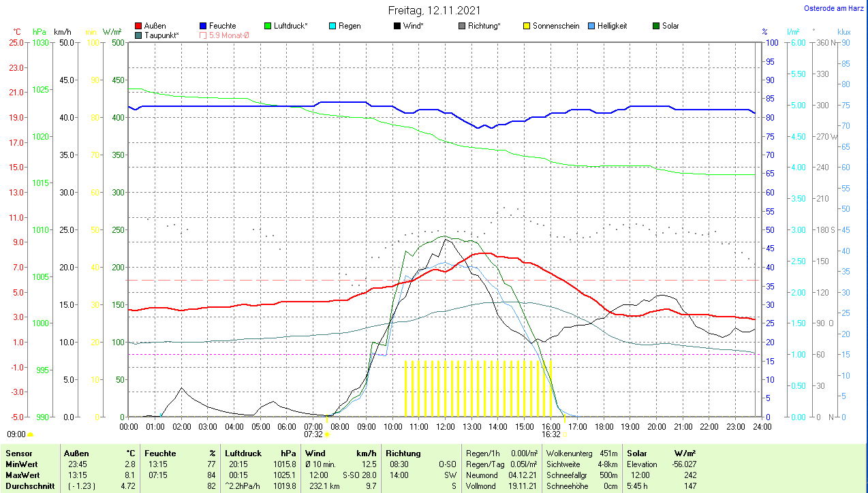868x493 pixels.
Task: Click the gray Richtung legend icon
Action: pos(462,26)
